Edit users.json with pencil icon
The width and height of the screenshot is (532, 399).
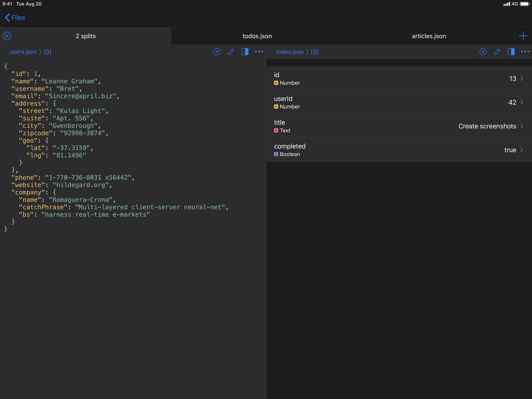click(231, 52)
